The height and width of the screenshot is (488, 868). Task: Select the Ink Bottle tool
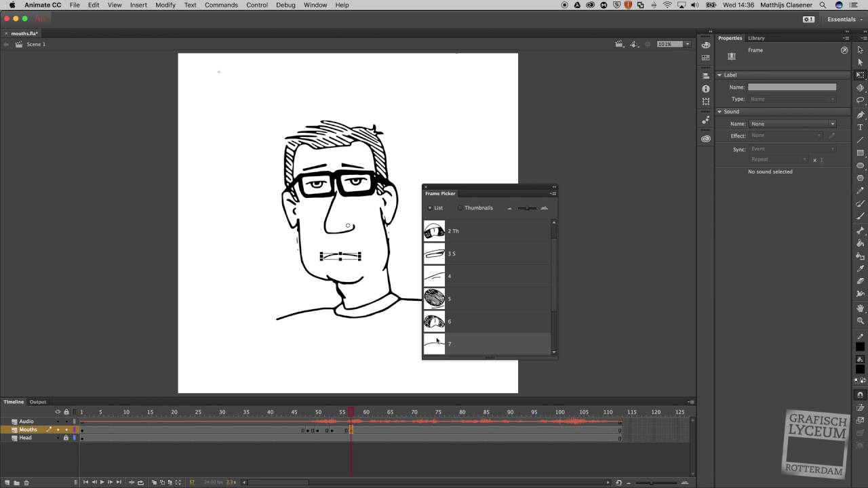click(860, 256)
